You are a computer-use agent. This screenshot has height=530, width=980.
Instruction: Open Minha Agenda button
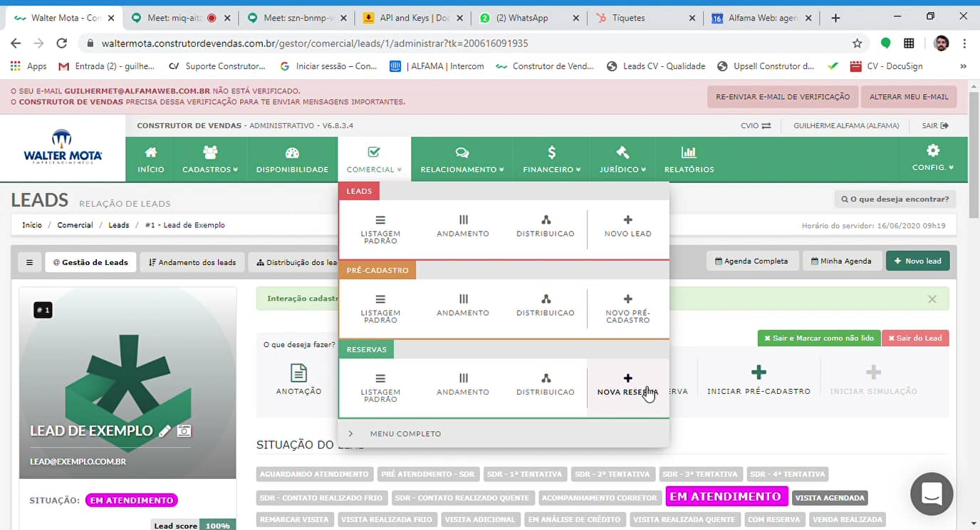tap(842, 261)
